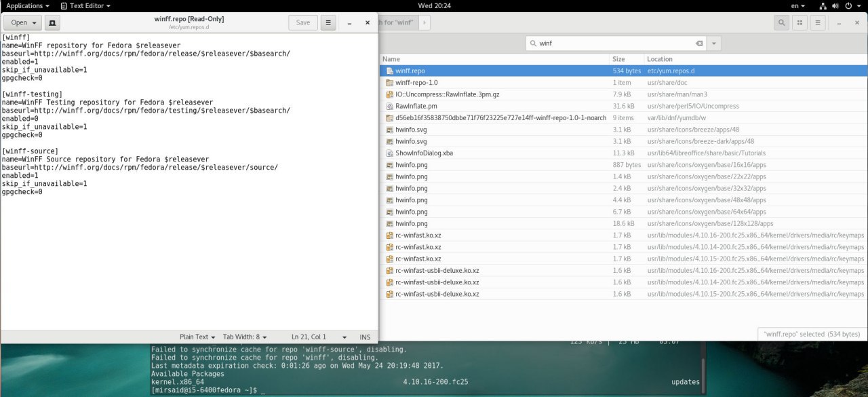Select the winff.repo file row
Screen dimensions: 868x397
coord(623,71)
